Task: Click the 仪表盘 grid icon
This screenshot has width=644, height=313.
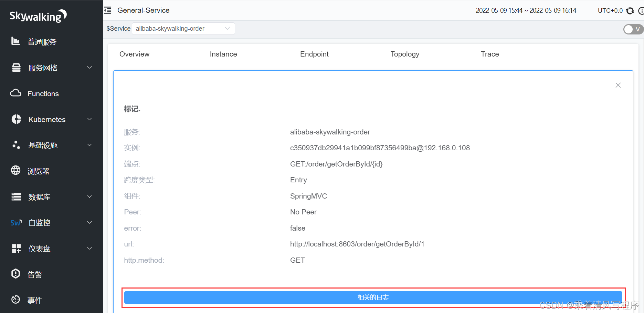Action: [x=16, y=248]
